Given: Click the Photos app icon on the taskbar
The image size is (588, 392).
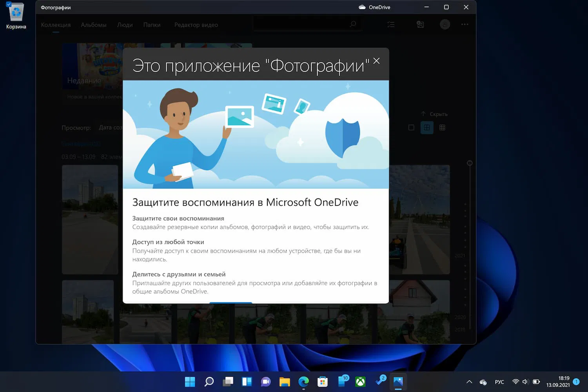Looking at the screenshot, I should tap(398, 381).
